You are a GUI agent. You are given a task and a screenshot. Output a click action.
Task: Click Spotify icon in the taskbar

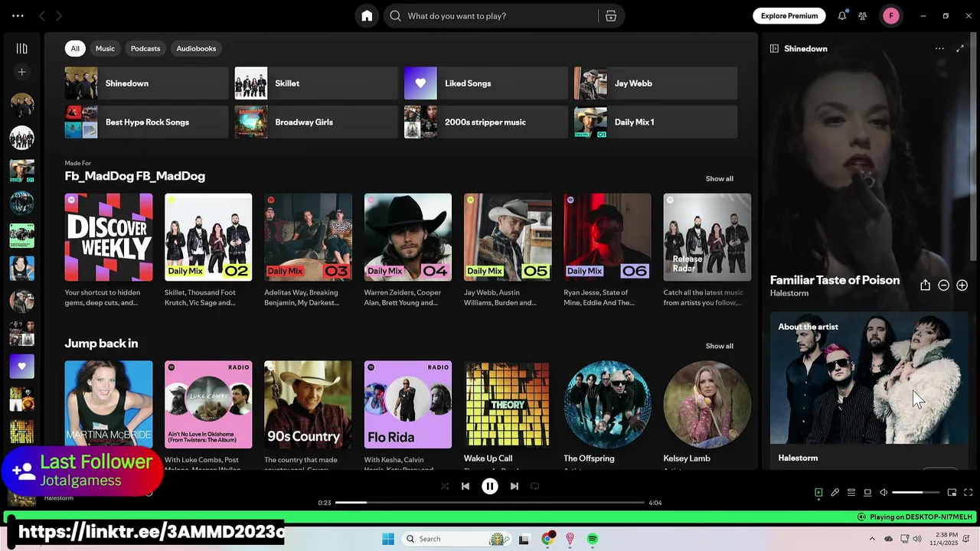[x=593, y=539]
